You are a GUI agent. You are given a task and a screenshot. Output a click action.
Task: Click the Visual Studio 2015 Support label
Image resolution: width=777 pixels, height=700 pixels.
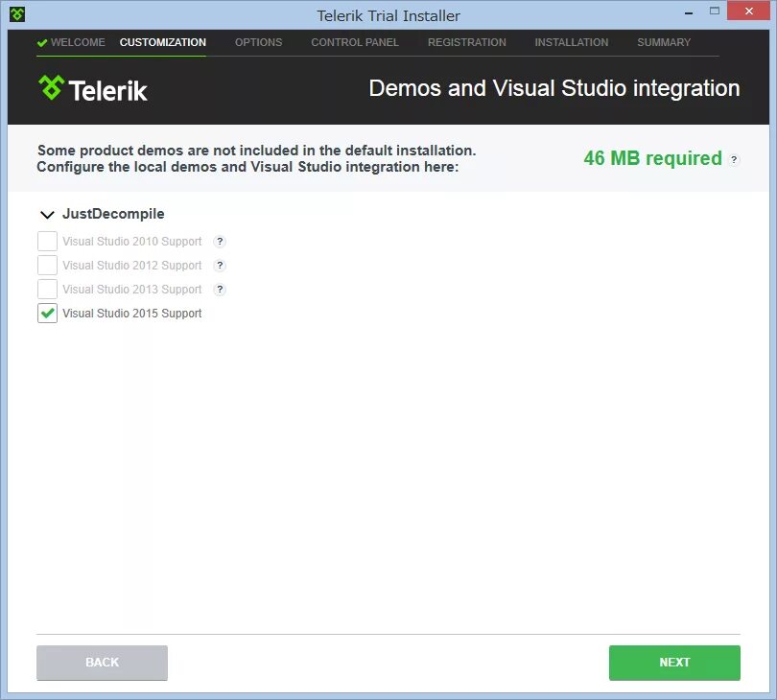[x=131, y=314]
